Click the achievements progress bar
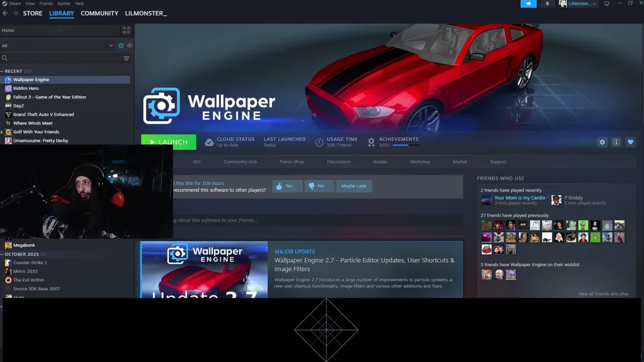The height and width of the screenshot is (362, 644). click(406, 145)
